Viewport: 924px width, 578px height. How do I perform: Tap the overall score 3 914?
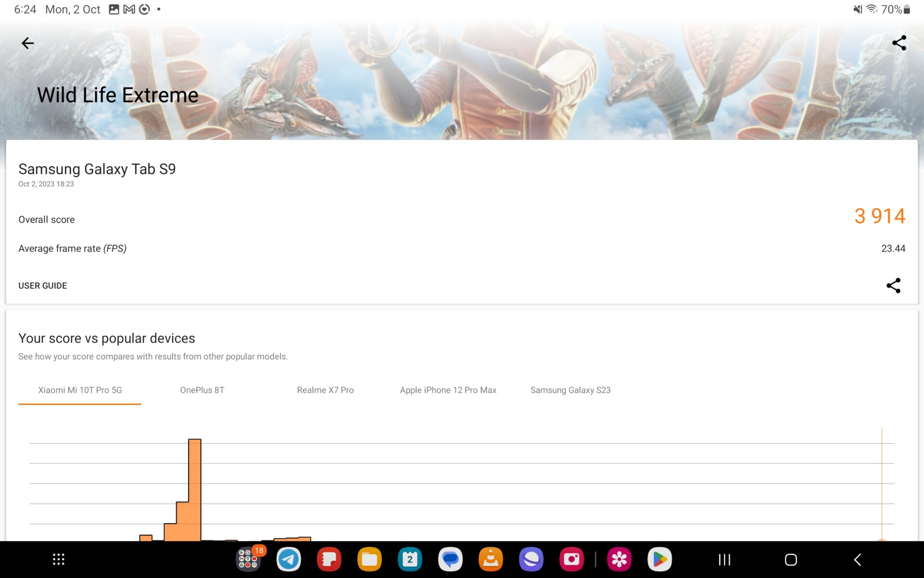[x=880, y=216]
